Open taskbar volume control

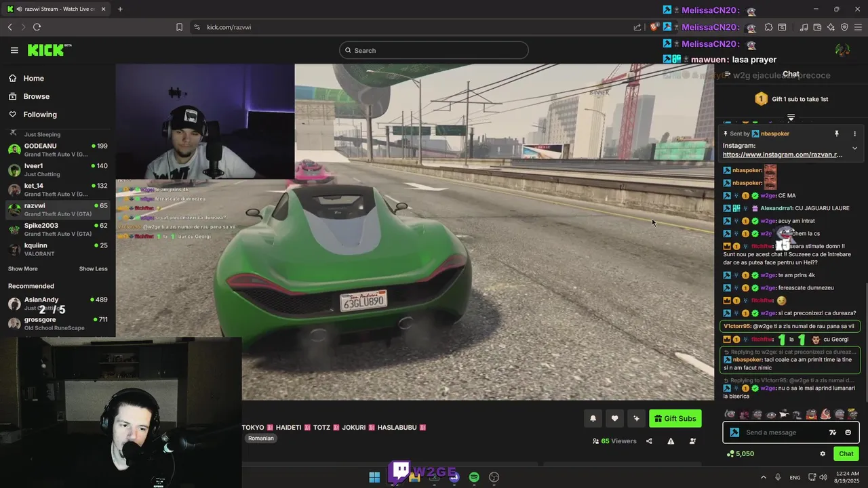825,477
